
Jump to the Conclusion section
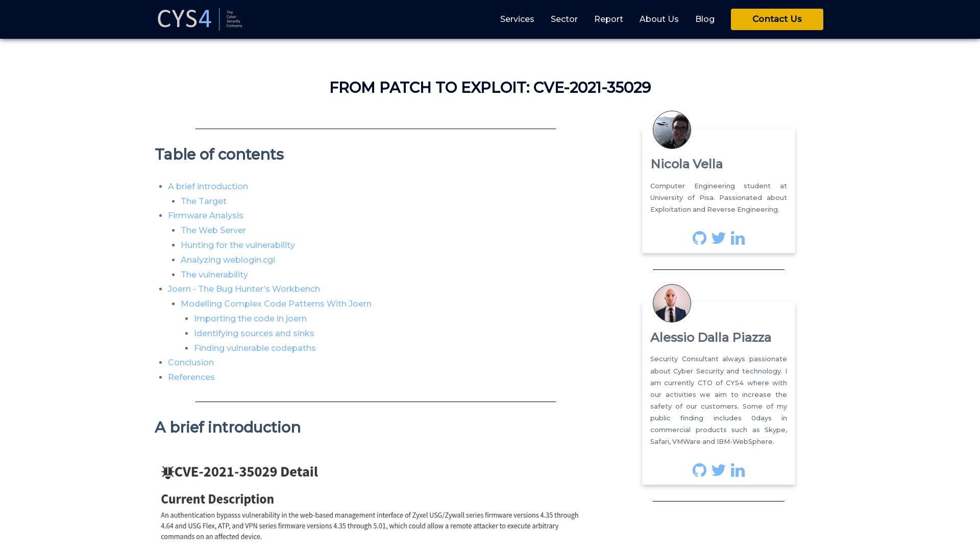[191, 363]
